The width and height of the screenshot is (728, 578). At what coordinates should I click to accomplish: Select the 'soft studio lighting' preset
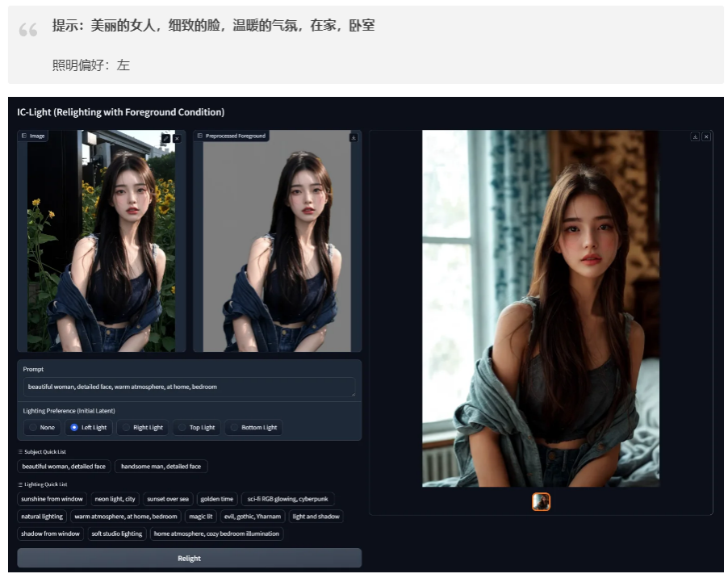(117, 534)
